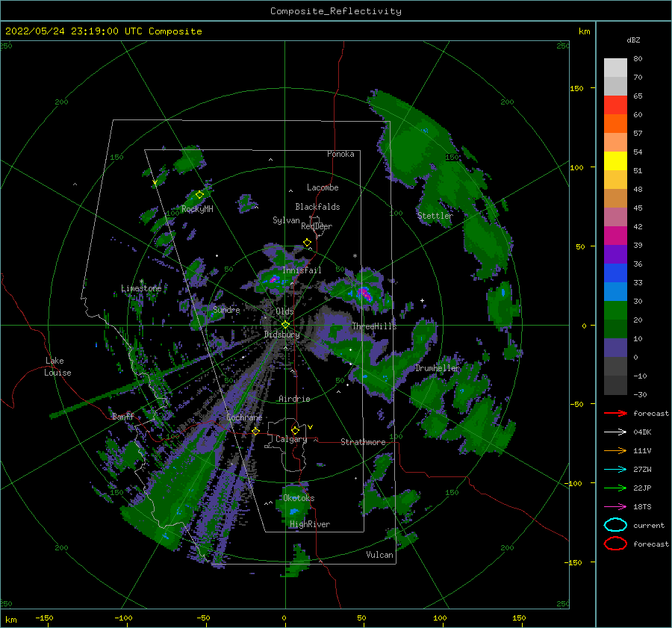Click the red forecast arrow legend icon
Screen dimensions: 672x628
[615, 413]
